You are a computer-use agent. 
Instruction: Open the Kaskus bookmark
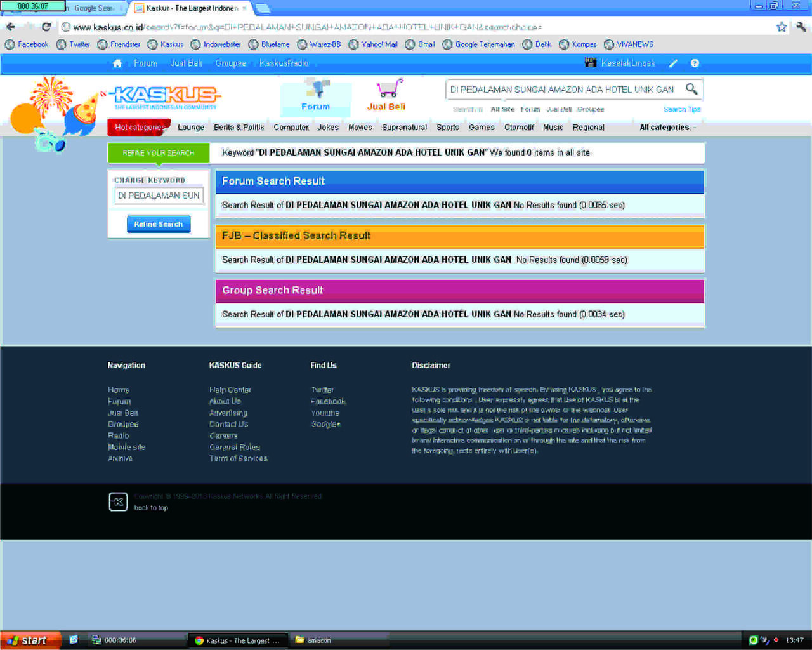(166, 44)
